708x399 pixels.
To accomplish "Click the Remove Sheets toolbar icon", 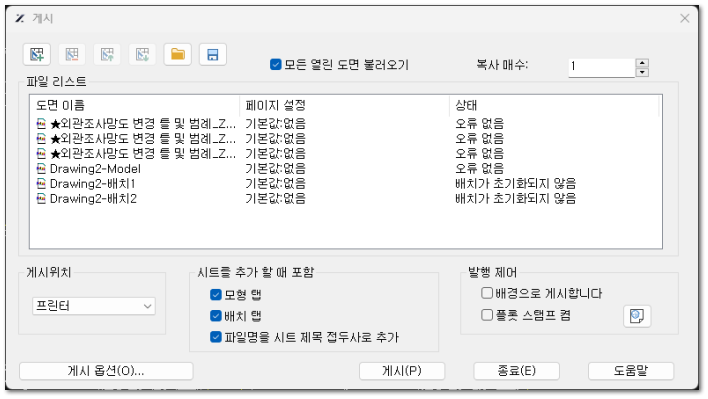I will tap(72, 55).
